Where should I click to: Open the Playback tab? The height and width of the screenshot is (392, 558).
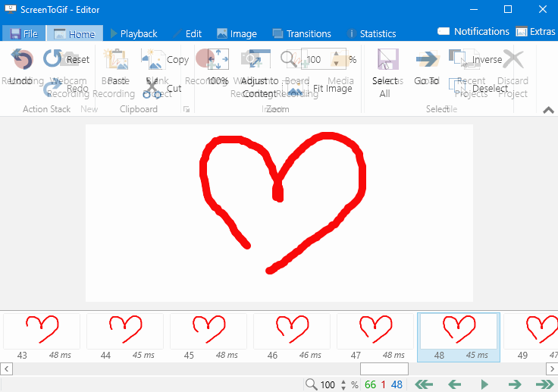133,33
